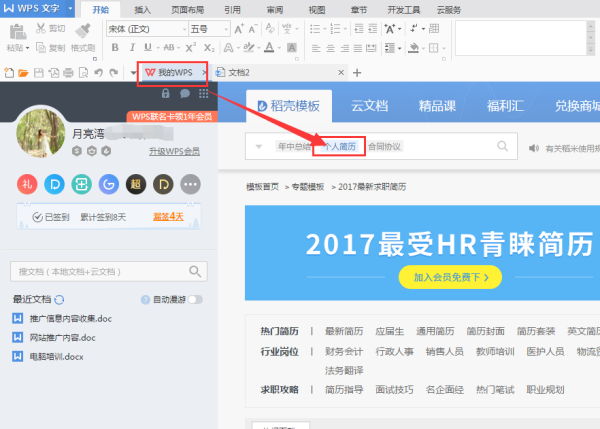Click the Redo icon
This screenshot has width=600, height=429.
tap(114, 73)
